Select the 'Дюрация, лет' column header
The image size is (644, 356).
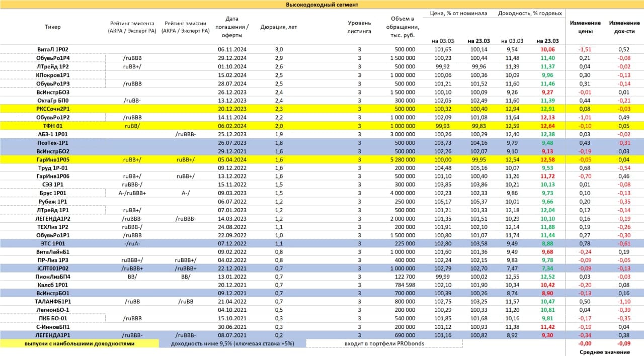coord(279,27)
